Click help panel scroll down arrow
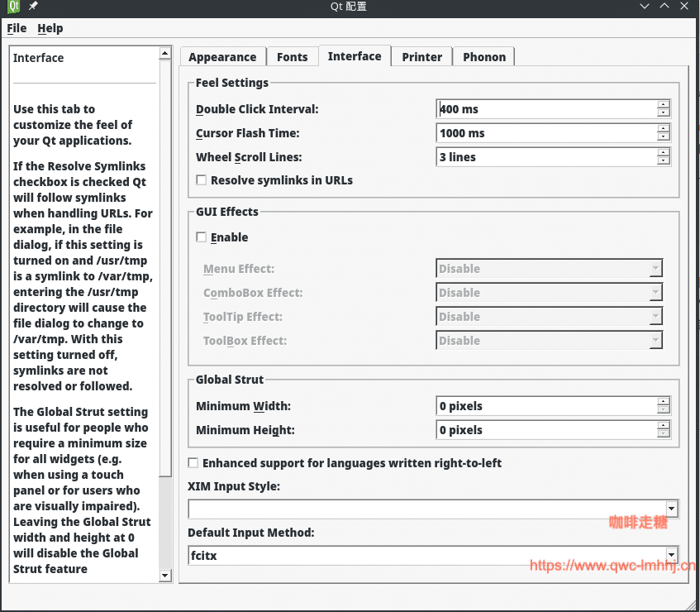The height and width of the screenshot is (612, 700). (165, 576)
